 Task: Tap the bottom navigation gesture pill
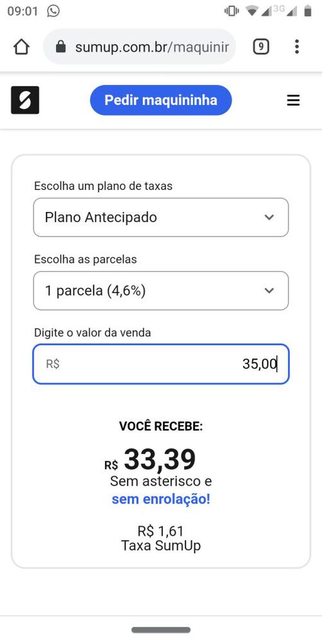[x=161, y=630]
